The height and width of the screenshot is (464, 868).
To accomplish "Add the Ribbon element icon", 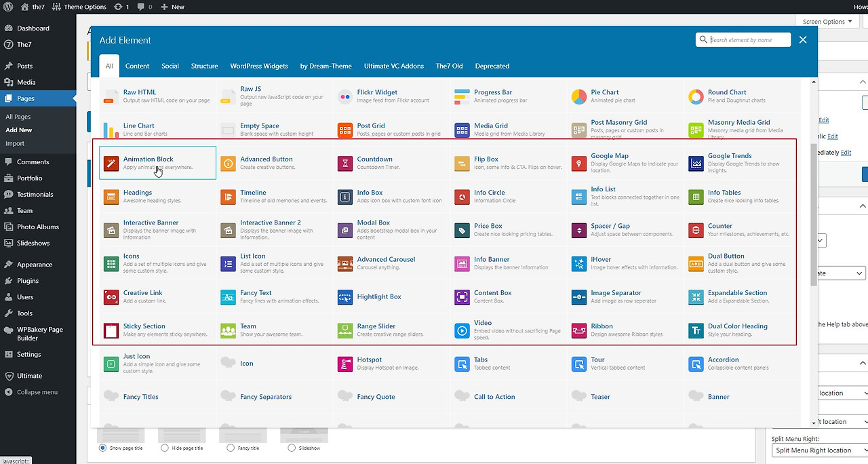I will tap(579, 330).
